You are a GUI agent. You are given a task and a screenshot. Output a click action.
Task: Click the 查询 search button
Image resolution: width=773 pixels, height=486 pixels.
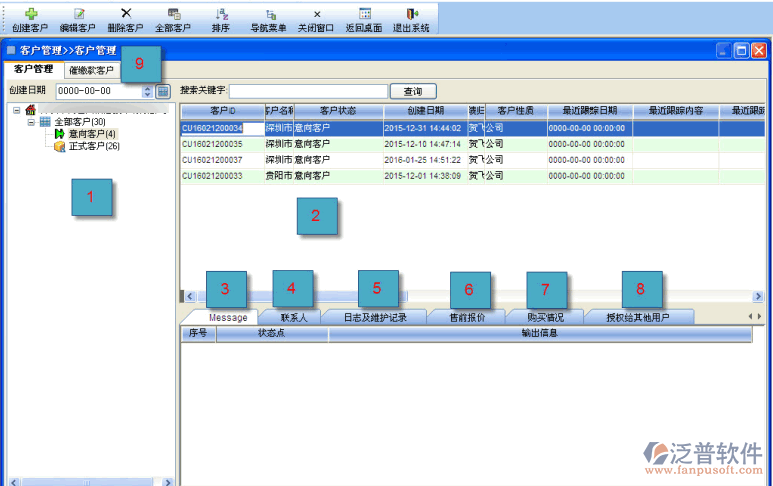pyautogui.click(x=413, y=91)
